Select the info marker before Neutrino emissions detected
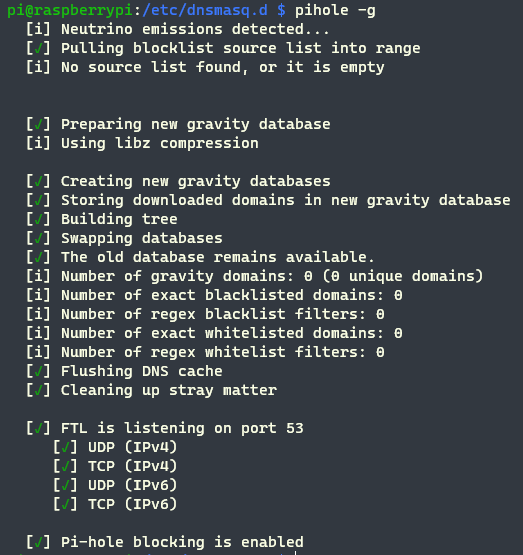523x555 pixels. (39, 29)
